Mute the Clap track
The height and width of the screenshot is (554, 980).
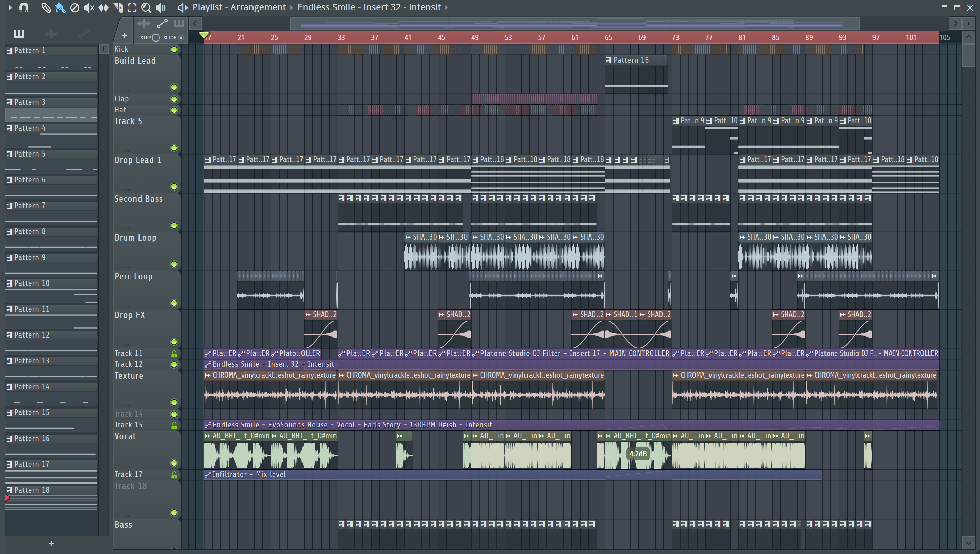[174, 99]
